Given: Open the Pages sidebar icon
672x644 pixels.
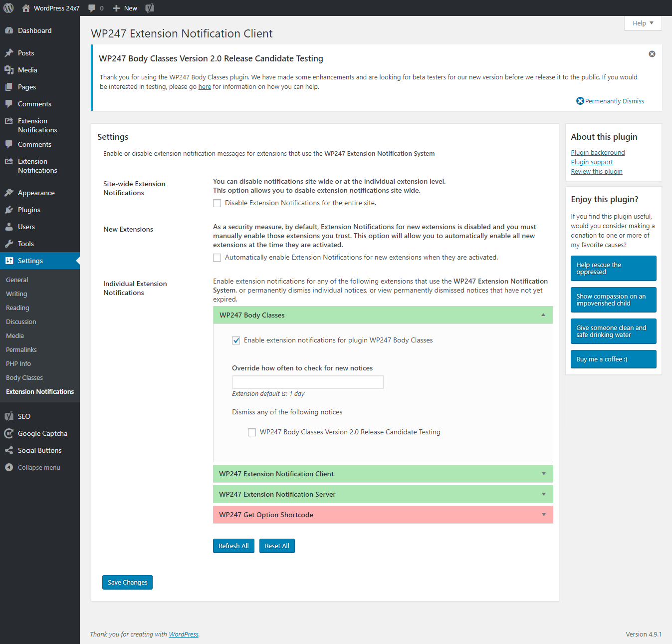Looking at the screenshot, I should coord(9,87).
